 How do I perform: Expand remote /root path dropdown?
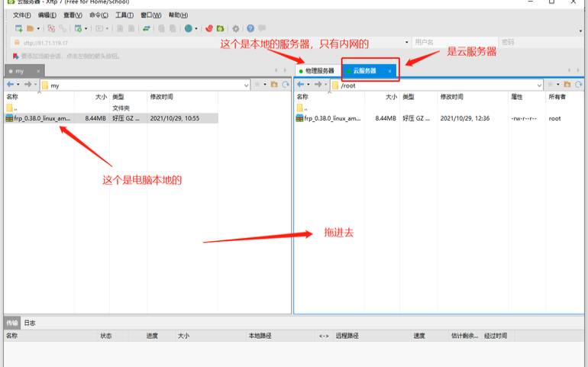pos(539,85)
